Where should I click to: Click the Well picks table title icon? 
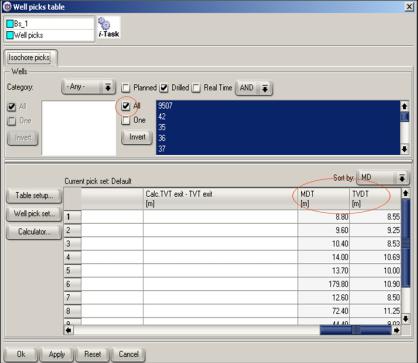click(x=7, y=6)
